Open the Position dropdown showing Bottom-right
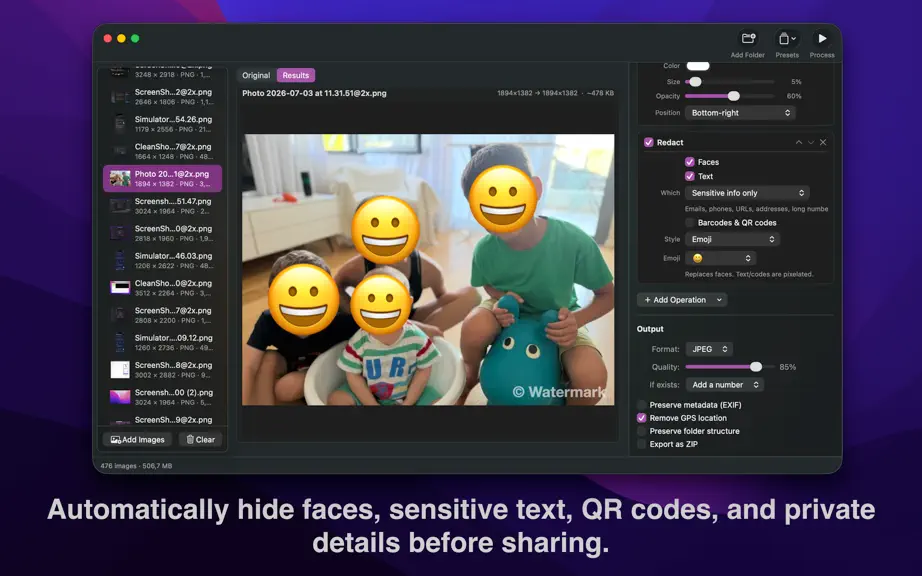Viewport: 922px width, 576px height. point(740,113)
